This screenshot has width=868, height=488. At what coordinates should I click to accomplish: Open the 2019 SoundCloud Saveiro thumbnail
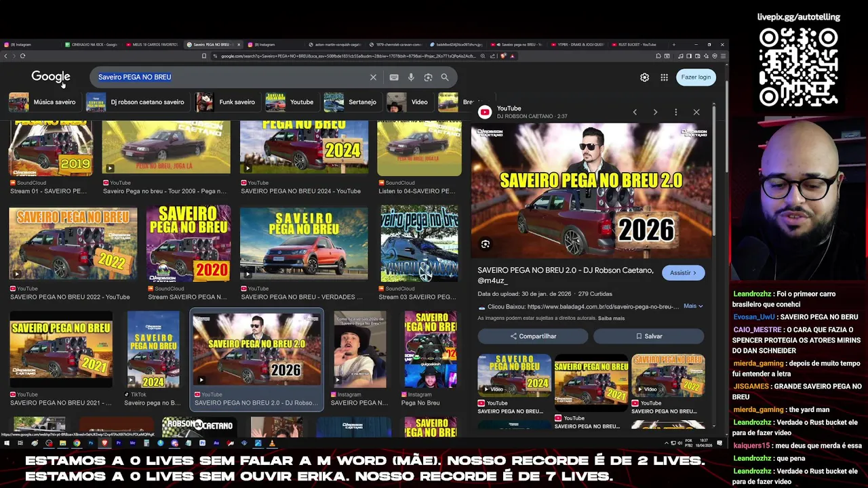51,148
